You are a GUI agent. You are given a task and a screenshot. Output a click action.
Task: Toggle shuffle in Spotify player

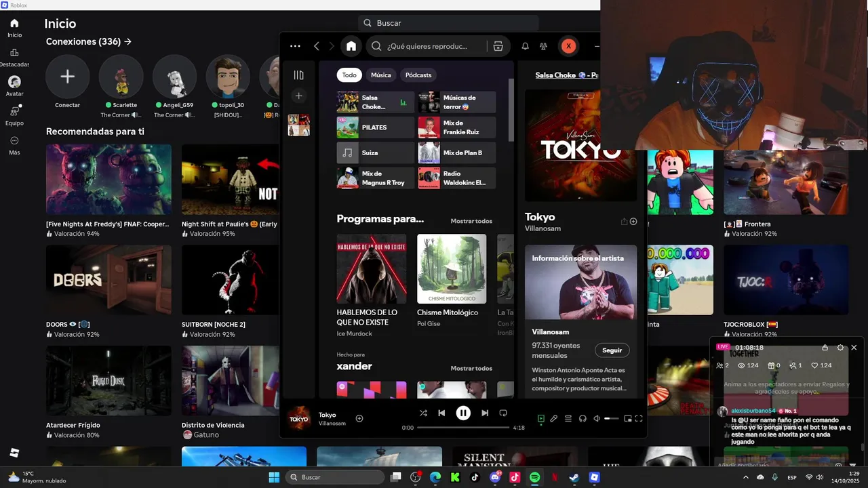pos(423,413)
